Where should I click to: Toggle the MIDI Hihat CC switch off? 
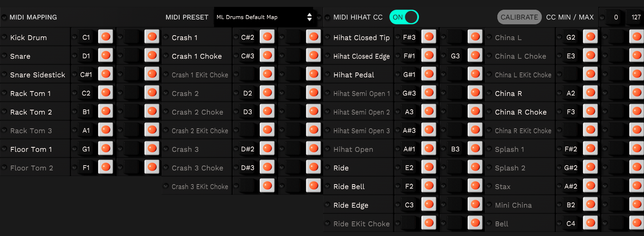point(404,17)
